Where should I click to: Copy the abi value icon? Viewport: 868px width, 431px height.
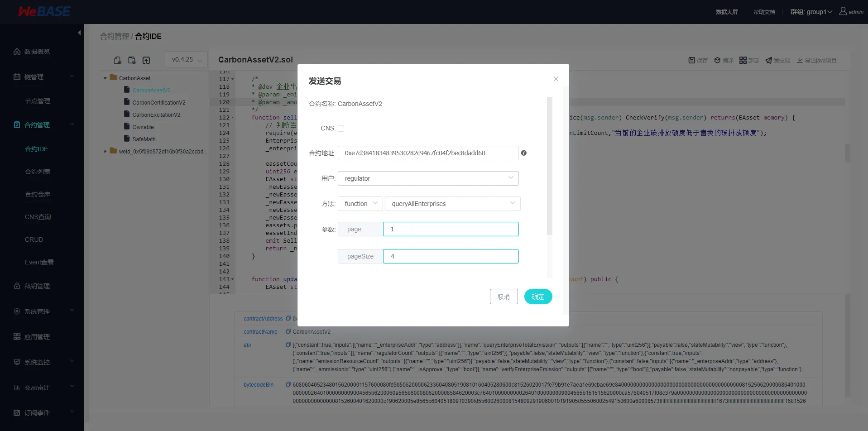[x=288, y=345]
